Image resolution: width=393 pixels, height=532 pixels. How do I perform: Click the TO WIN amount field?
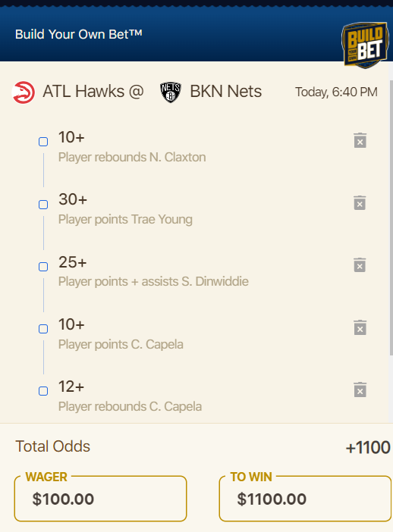pyautogui.click(x=305, y=498)
